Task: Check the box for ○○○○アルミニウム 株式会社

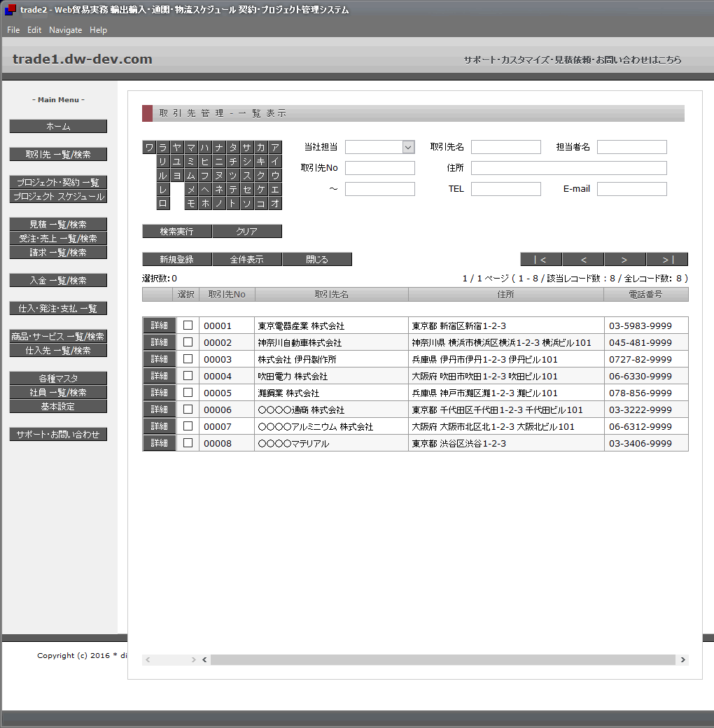Action: (x=188, y=426)
